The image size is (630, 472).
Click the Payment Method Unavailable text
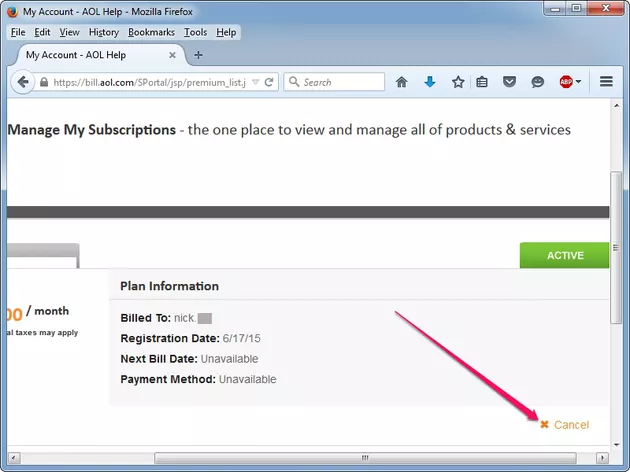click(x=198, y=379)
